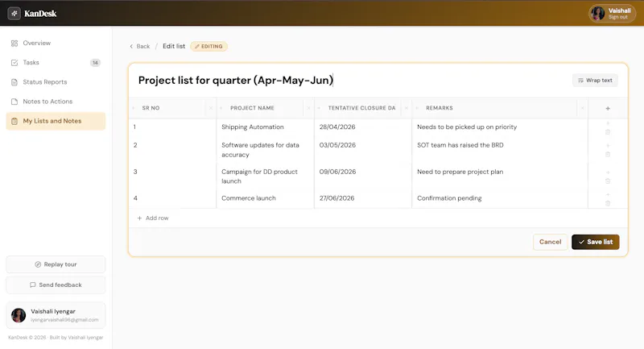Image resolution: width=644 pixels, height=349 pixels.
Task: Click the date cell 09/06/2026
Action: point(363,177)
